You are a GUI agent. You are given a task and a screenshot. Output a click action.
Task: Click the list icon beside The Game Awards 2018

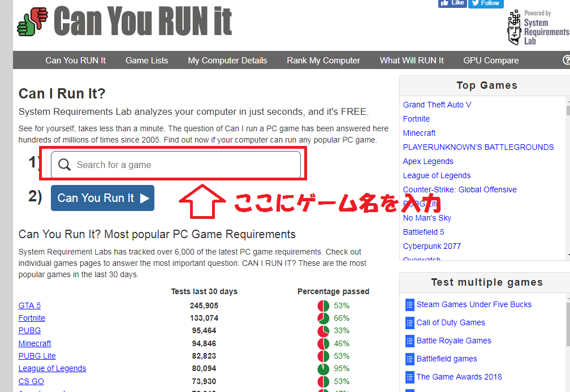pyautogui.click(x=409, y=377)
